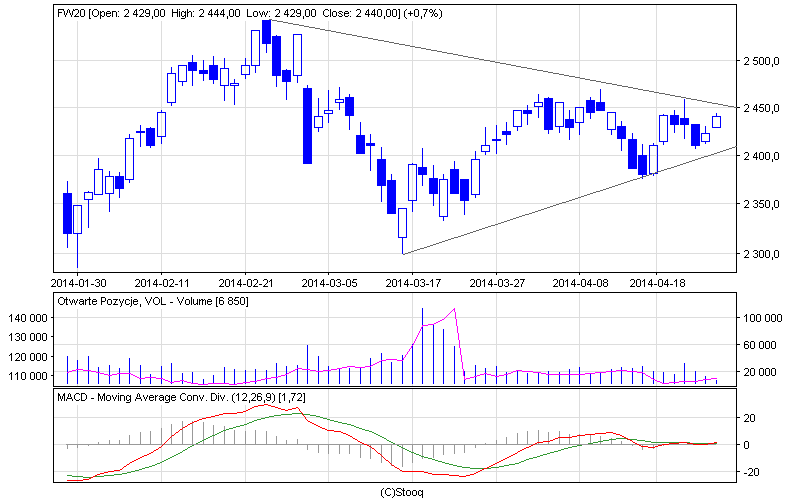Click the 2 350,0 price axis label
The image size is (800, 500).
(x=761, y=204)
